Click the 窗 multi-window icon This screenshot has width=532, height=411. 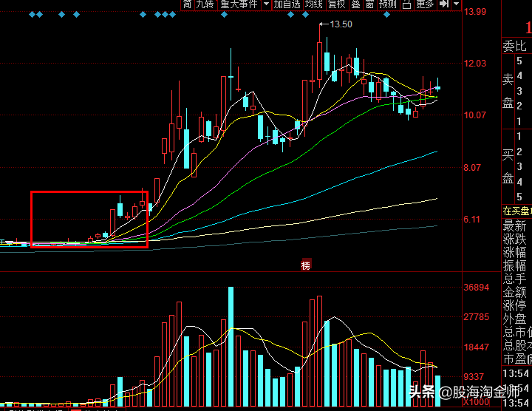tap(369, 4)
